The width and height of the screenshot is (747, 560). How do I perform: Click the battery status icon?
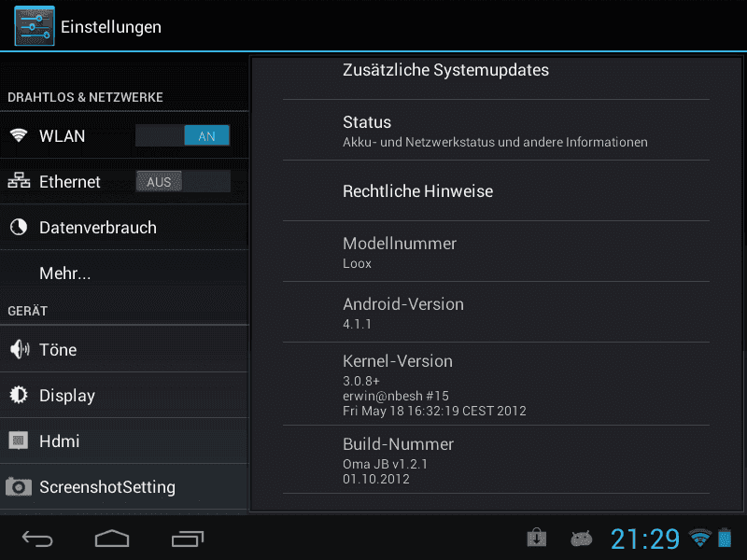pos(725,538)
